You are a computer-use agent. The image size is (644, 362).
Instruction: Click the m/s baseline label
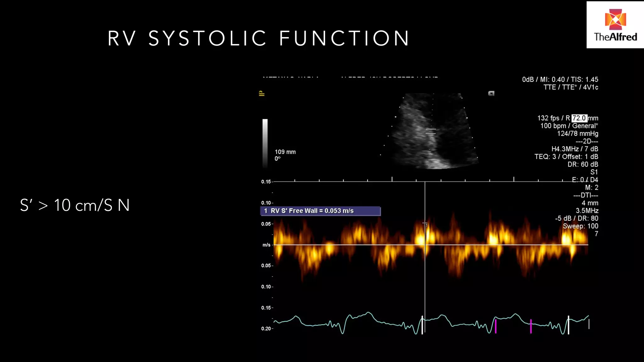coord(266,245)
